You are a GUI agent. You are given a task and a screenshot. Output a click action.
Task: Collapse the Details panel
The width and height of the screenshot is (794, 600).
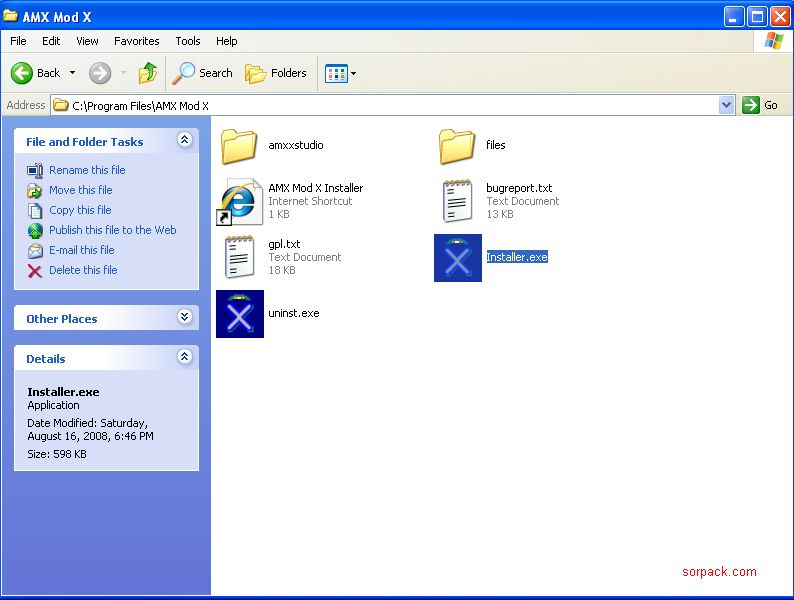point(184,357)
